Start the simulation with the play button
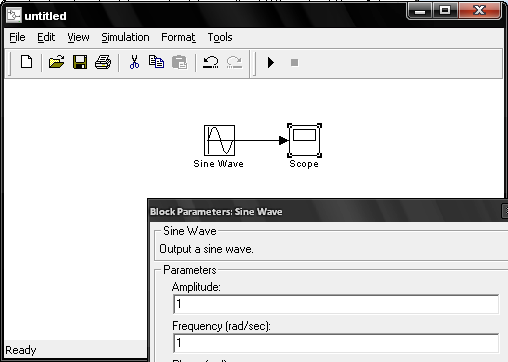The image size is (508, 362). pyautogui.click(x=271, y=62)
